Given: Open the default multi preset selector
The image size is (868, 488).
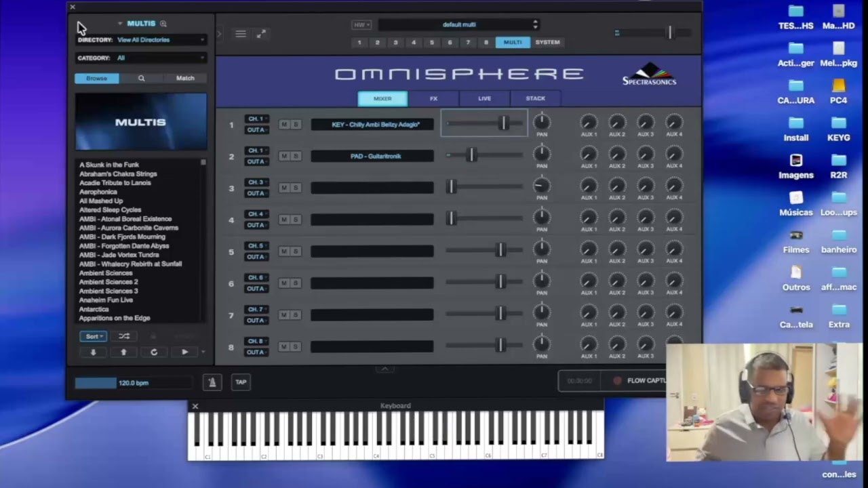Looking at the screenshot, I should click(x=458, y=24).
